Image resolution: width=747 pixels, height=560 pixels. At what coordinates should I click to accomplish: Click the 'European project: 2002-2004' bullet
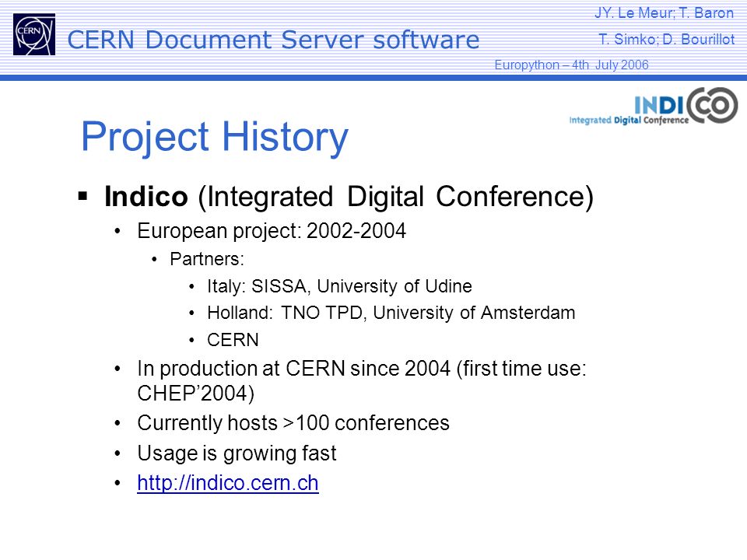[272, 231]
